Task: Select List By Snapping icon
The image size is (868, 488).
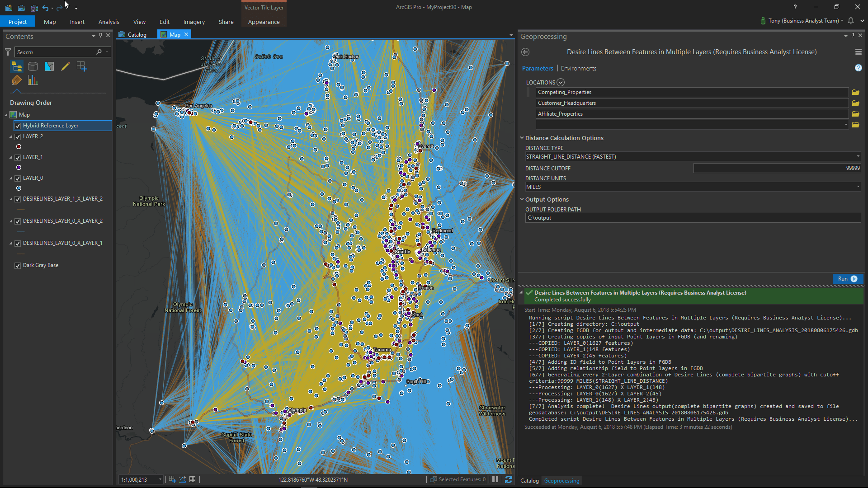Action: 82,67
